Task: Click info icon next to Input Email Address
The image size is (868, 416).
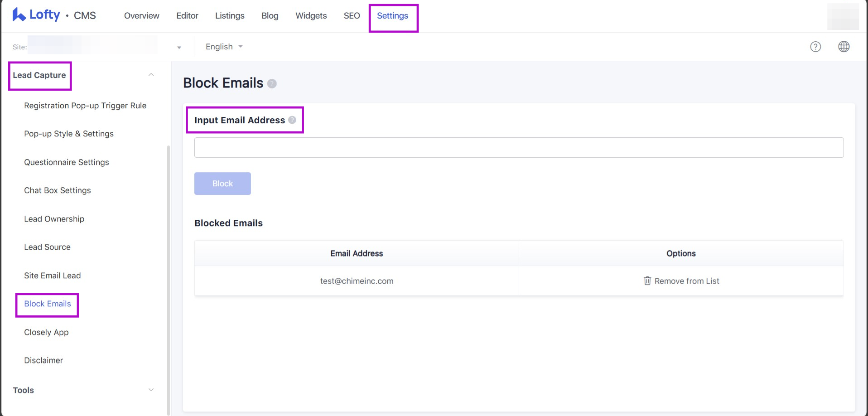Action: 292,120
